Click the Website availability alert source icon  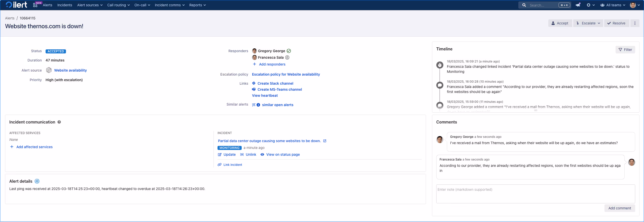click(x=49, y=70)
